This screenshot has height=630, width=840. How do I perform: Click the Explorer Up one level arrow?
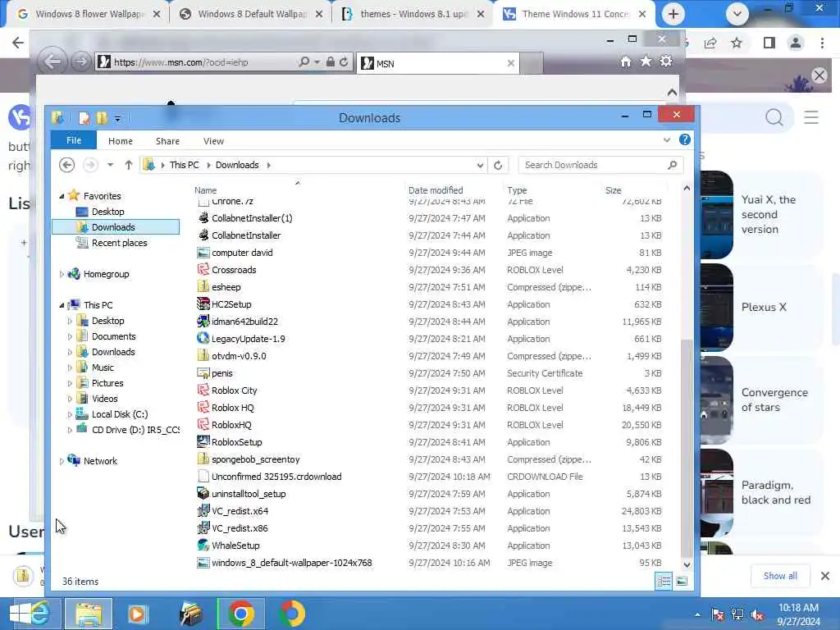(x=129, y=165)
